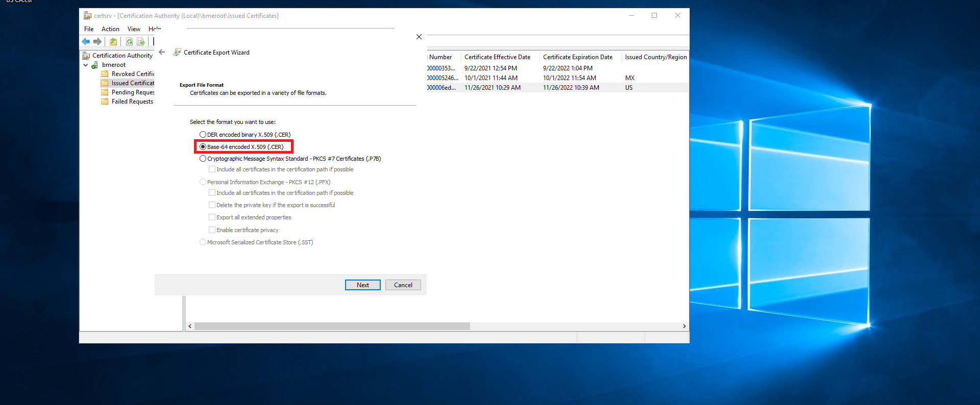The width and height of the screenshot is (980, 405).
Task: Click the Revoked Certificates folder icon
Action: [x=105, y=74]
